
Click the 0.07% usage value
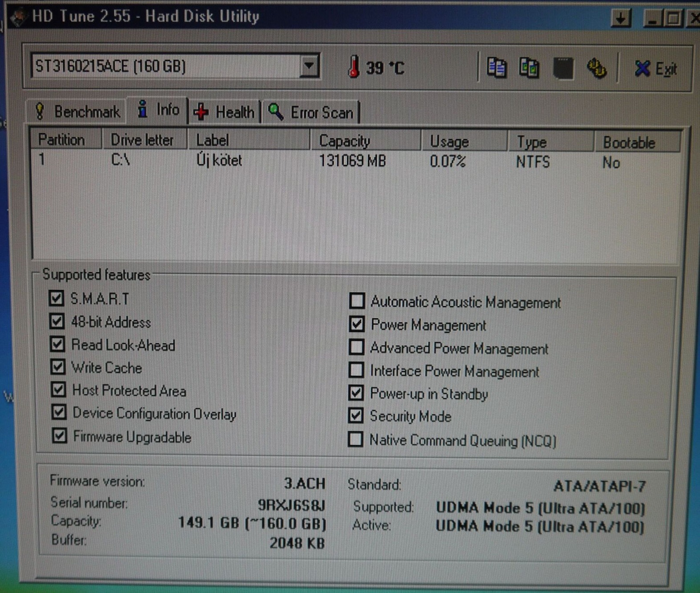(x=448, y=161)
